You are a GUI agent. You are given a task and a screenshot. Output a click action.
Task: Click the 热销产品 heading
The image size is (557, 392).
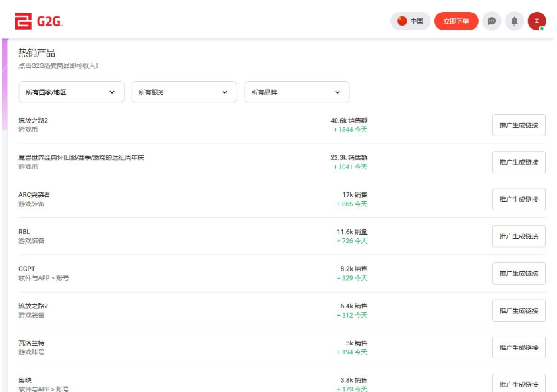coord(37,53)
